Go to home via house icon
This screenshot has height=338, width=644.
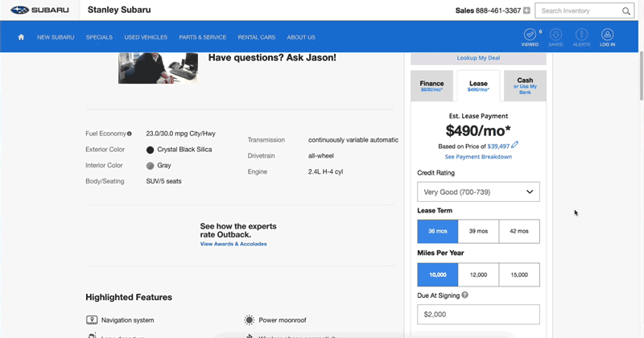(x=21, y=37)
